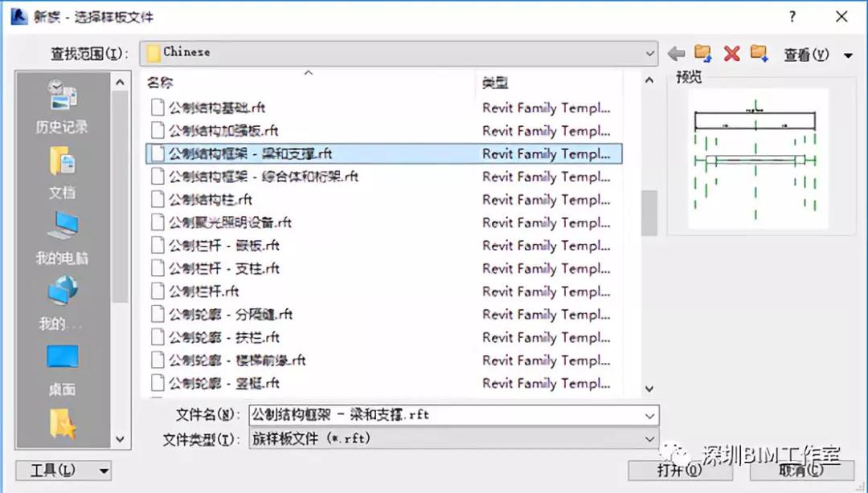Click the file list scroll down arrow
Screen dimensions: 868x493
point(649,389)
